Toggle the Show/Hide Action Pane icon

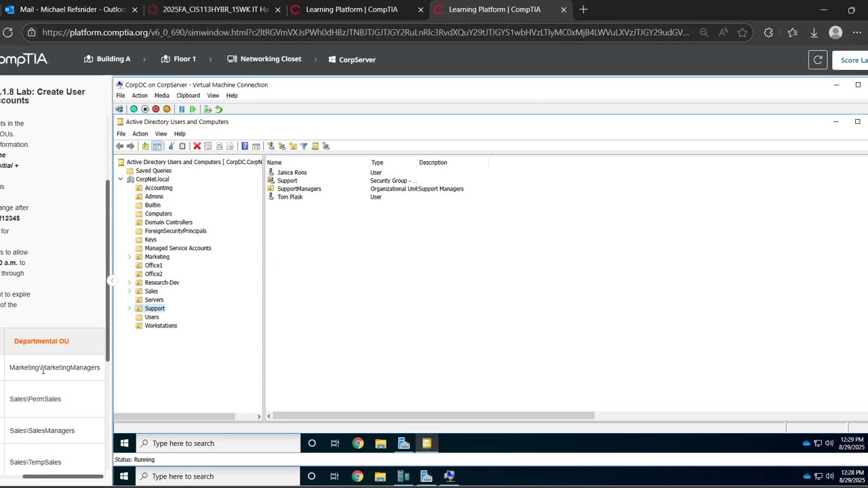(256, 146)
